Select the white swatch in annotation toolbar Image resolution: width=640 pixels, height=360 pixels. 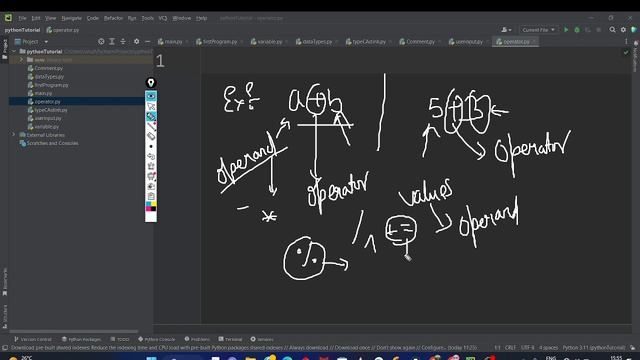[151, 216]
